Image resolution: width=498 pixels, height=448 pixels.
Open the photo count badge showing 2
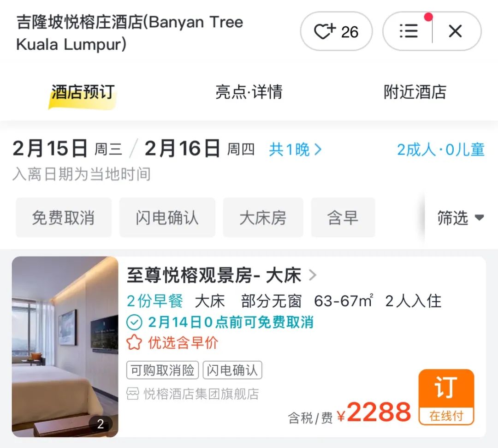[x=101, y=424]
